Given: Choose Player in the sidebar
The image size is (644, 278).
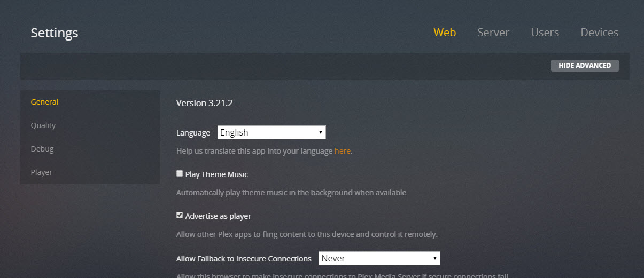Looking at the screenshot, I should coord(42,172).
